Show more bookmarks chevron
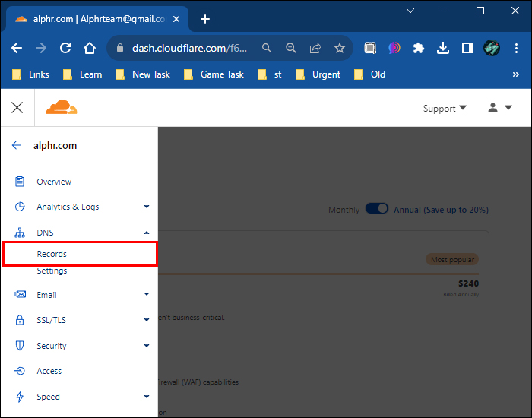 [x=516, y=74]
